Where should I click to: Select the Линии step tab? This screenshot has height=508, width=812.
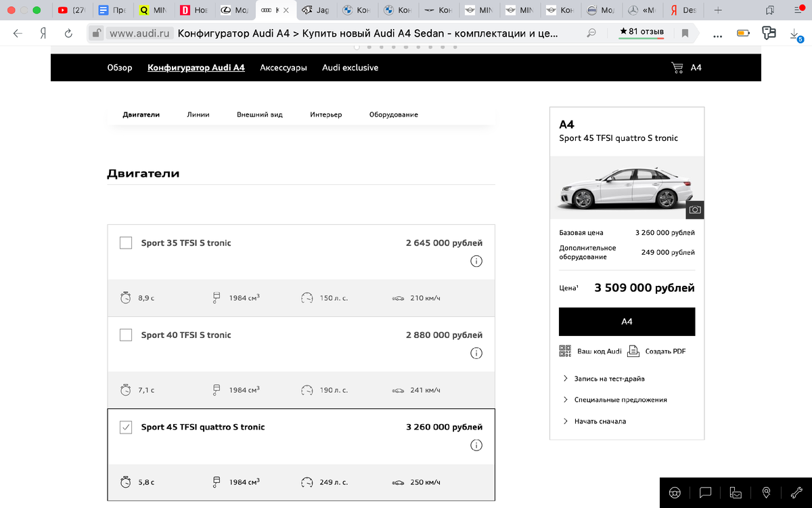coord(198,114)
